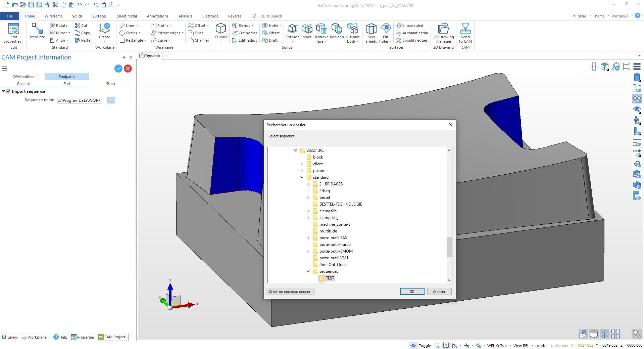
Task: Click Quick search box
Action: coord(271,16)
